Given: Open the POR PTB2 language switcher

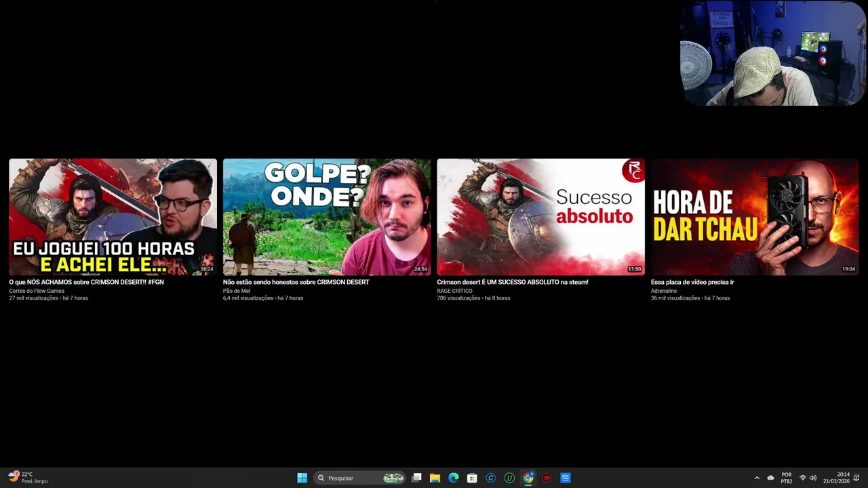Looking at the screenshot, I should pos(787,478).
